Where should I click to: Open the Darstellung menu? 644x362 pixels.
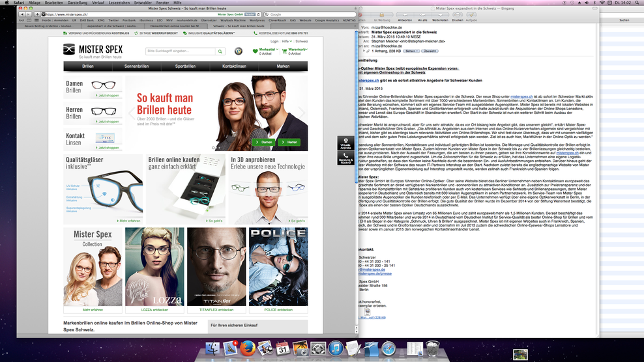pos(77,3)
